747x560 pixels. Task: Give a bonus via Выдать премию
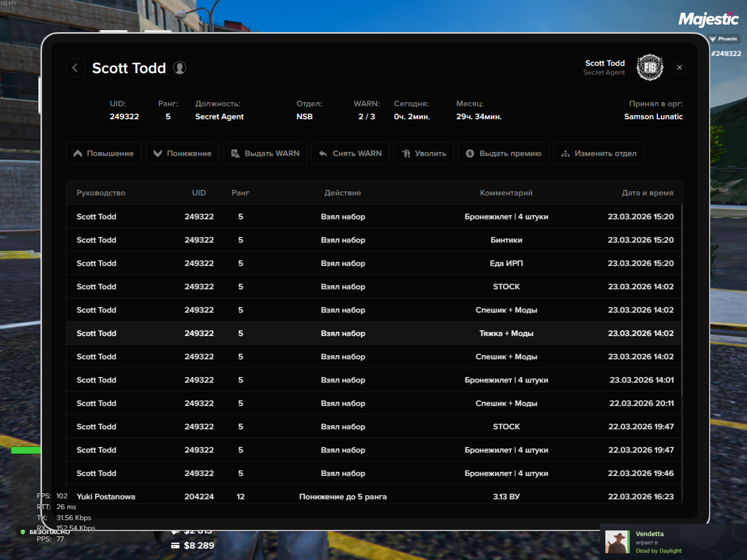[x=504, y=153]
